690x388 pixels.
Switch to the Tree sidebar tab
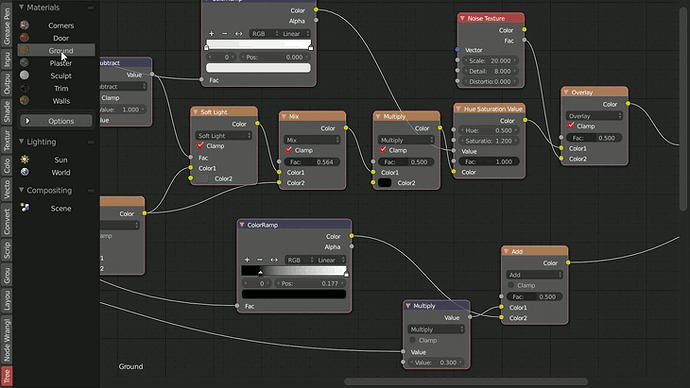point(7,376)
